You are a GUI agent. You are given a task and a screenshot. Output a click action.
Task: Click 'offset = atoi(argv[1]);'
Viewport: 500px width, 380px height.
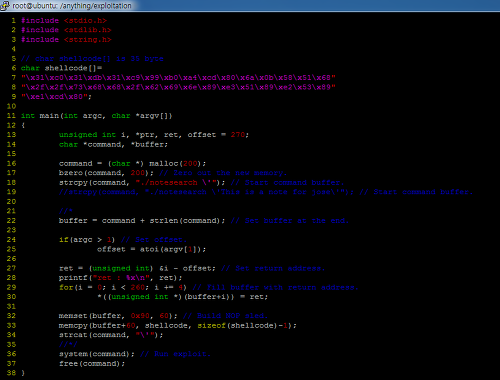[x=152, y=249]
